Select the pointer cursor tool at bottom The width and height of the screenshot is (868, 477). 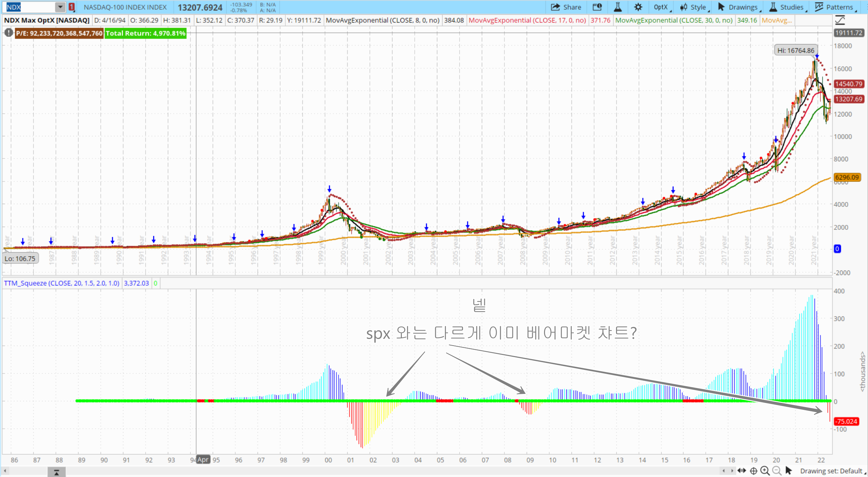[789, 471]
